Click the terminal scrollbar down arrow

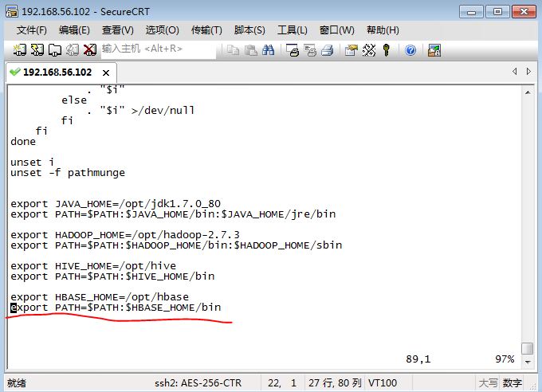pos(528,362)
